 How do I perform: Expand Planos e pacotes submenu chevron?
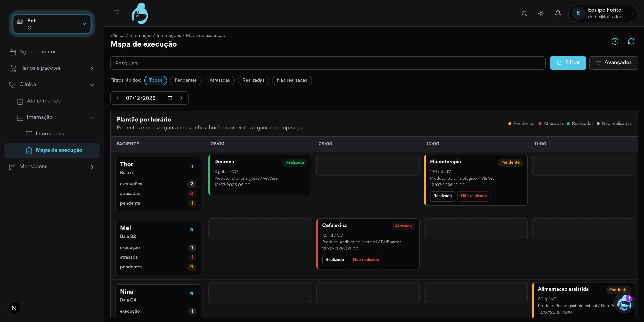click(92, 69)
